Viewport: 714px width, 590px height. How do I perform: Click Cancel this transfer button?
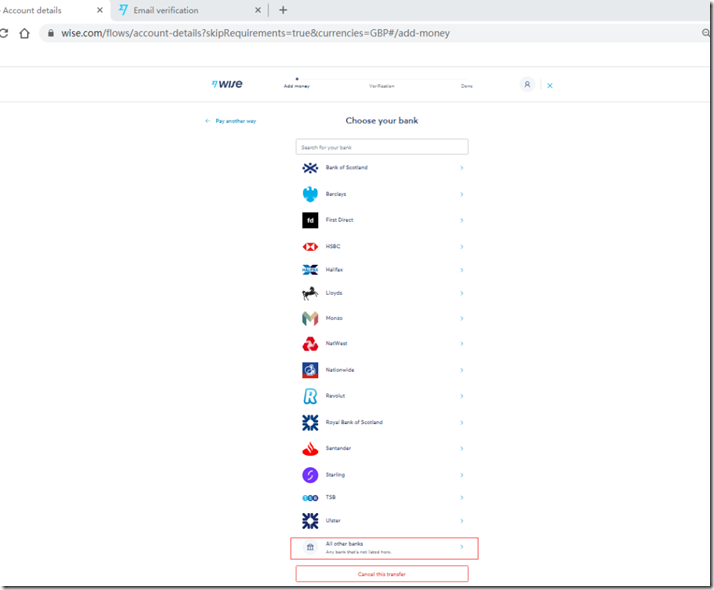click(381, 574)
